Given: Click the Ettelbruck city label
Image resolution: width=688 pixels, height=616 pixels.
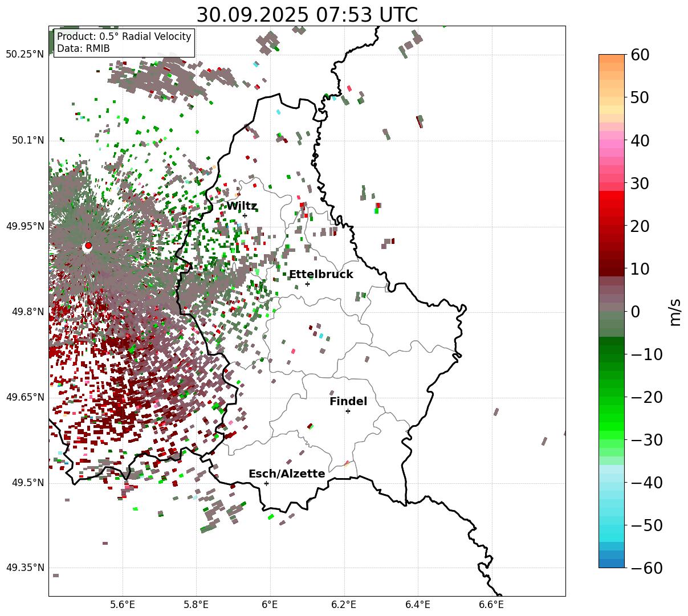Looking at the screenshot, I should [x=321, y=275].
